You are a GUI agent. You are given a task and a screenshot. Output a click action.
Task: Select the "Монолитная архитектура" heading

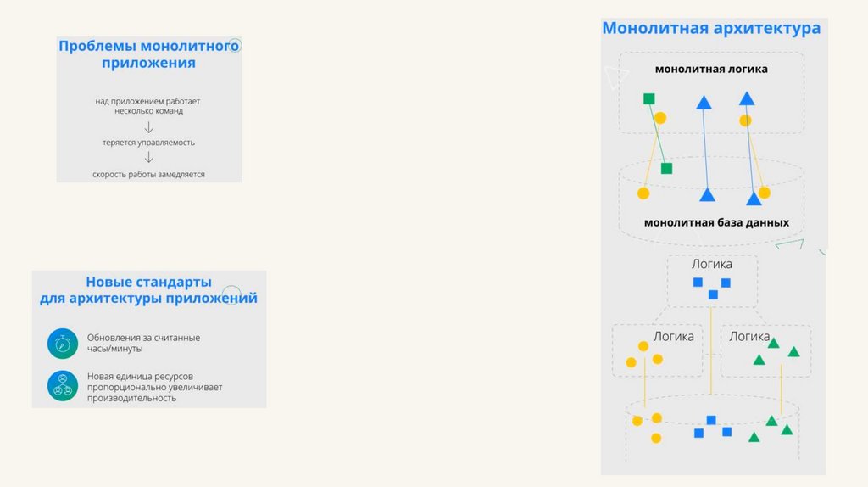point(711,28)
